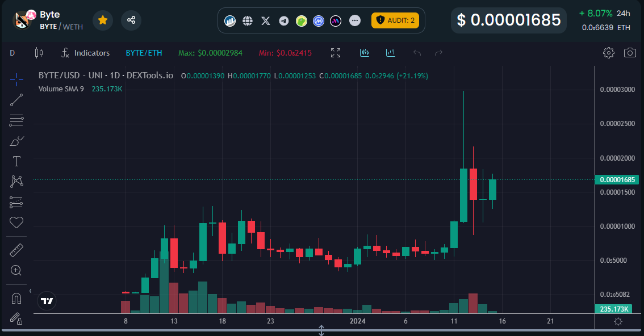
Task: Click the bar chart tool icon next to it
Action: [x=391, y=53]
